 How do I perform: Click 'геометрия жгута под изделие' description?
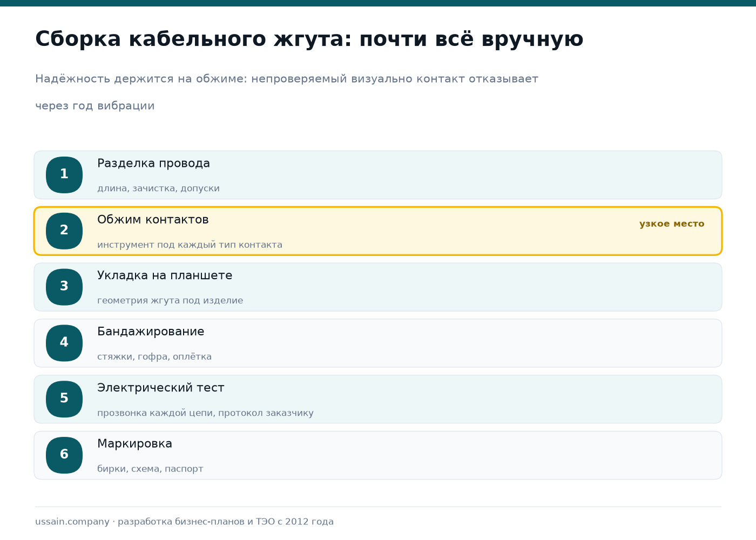(170, 301)
